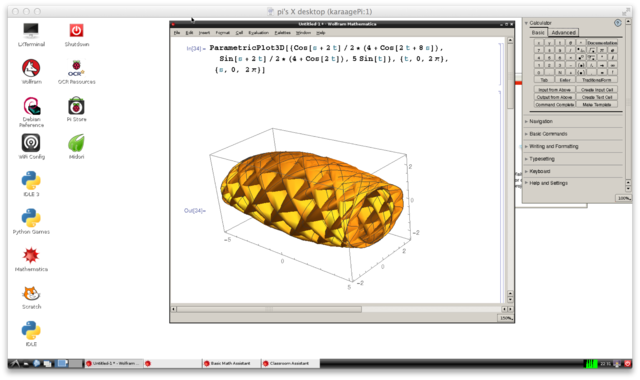Click the Shutdown desktop icon

76,34
